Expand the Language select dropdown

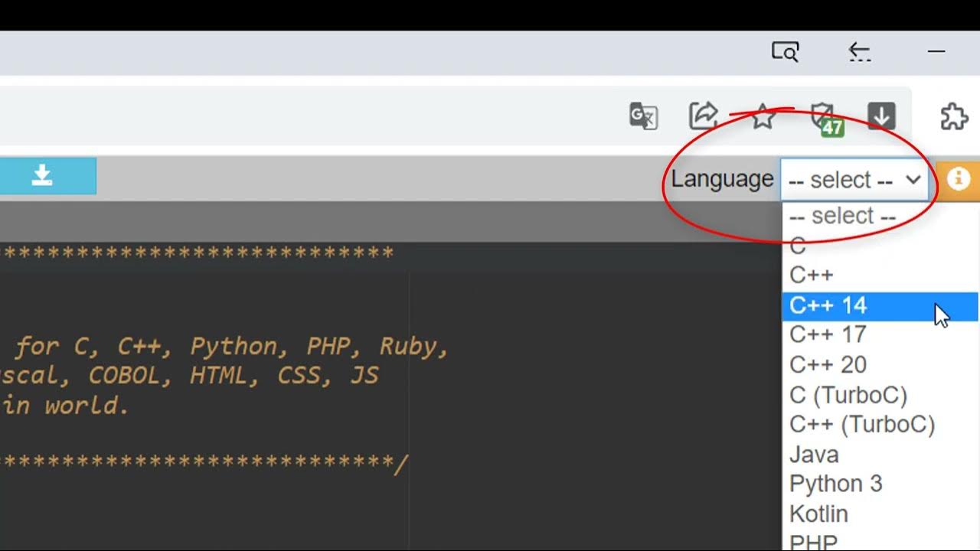click(854, 180)
